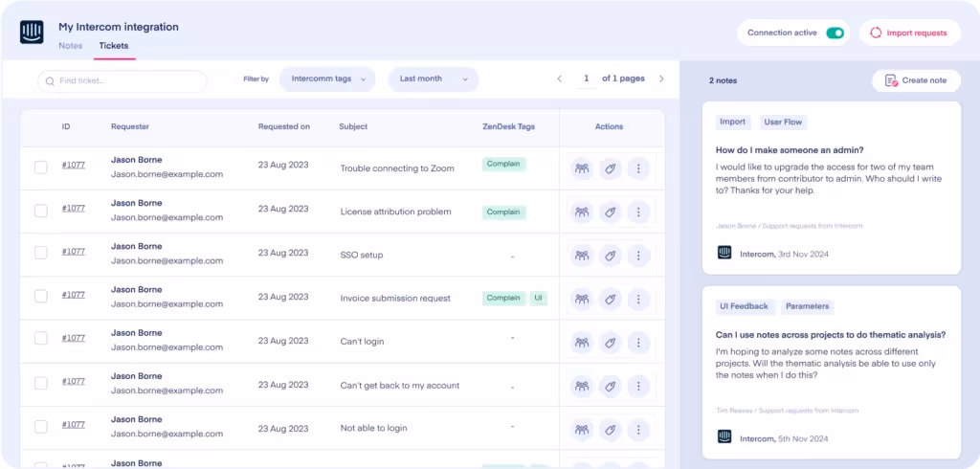Click the Create note button

[x=916, y=80]
